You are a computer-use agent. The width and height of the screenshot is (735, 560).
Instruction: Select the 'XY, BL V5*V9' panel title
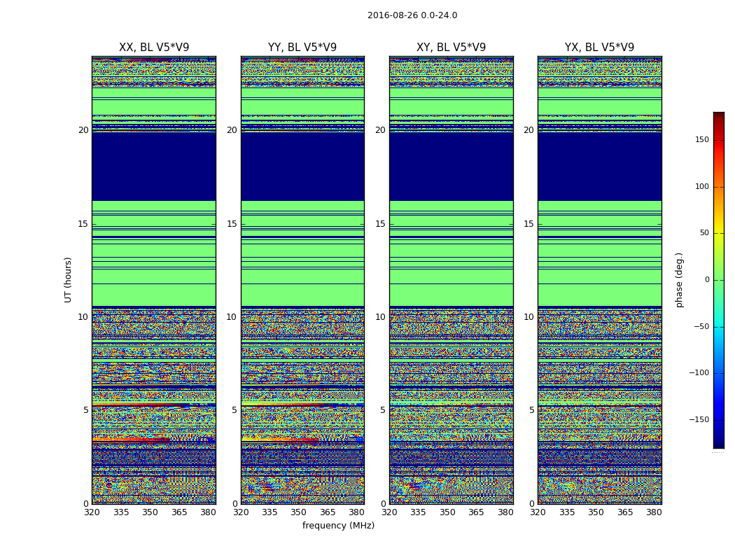coord(451,48)
